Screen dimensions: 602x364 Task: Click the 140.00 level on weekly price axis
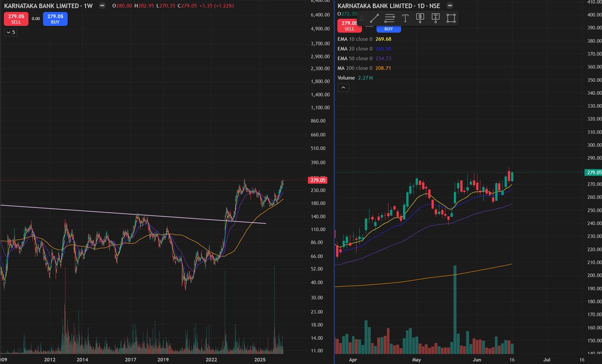319,217
